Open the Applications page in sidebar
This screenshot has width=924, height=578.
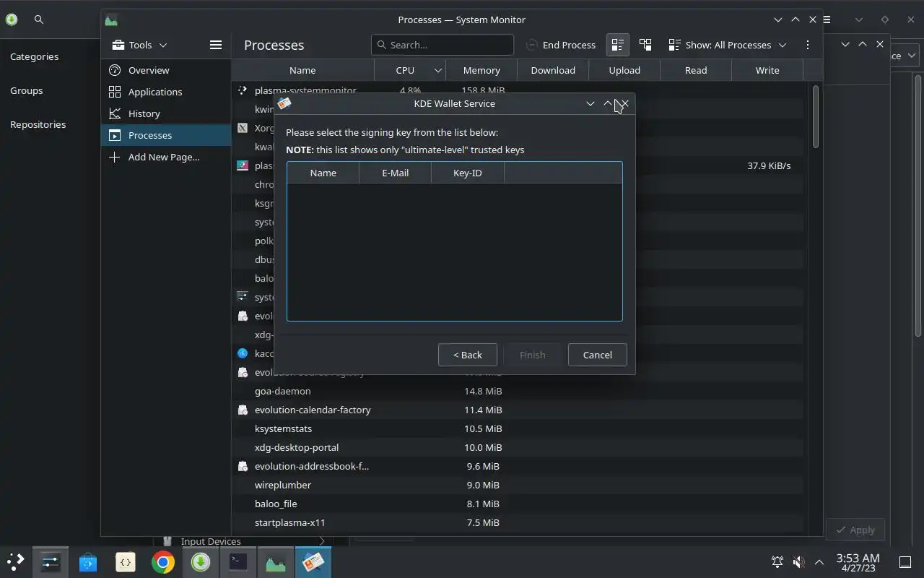click(165, 92)
